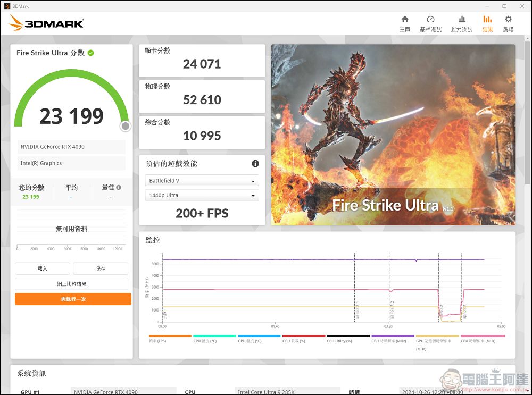This screenshot has width=532, height=395.
Task: Click the Fire Strike Ultra preview image
Action: [393, 135]
